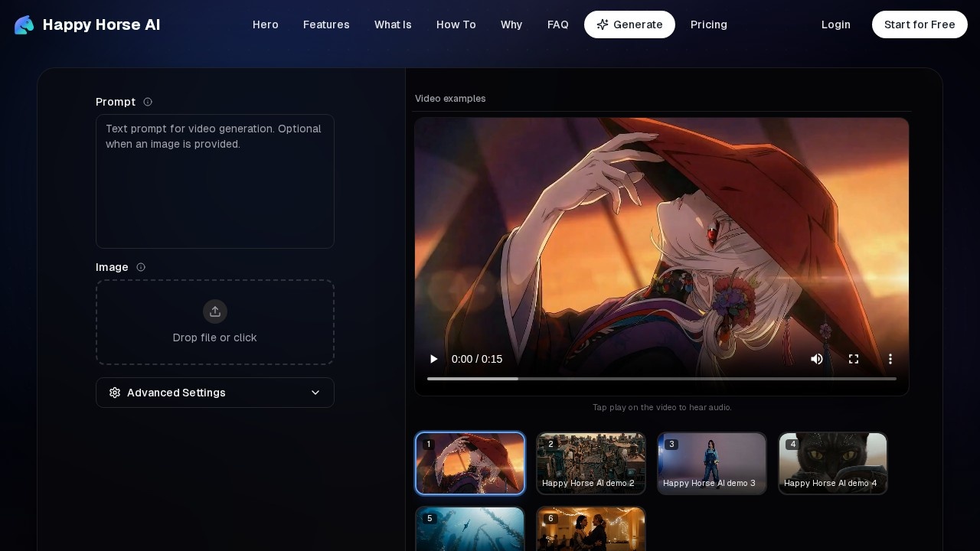Click the Advanced Settings gear icon
Screen dimensions: 980x551
pos(115,393)
